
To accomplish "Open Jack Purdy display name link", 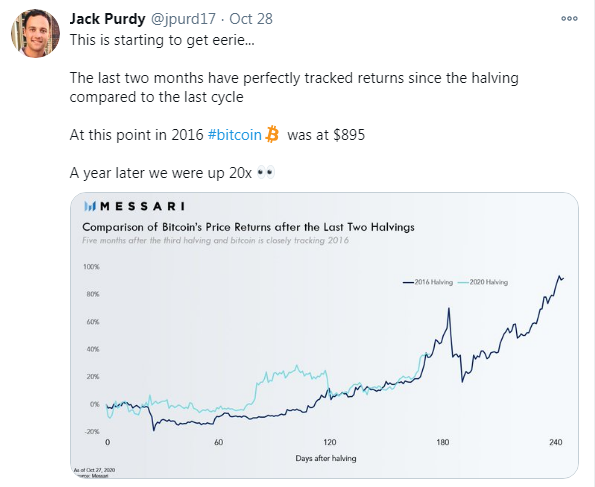I will [107, 19].
